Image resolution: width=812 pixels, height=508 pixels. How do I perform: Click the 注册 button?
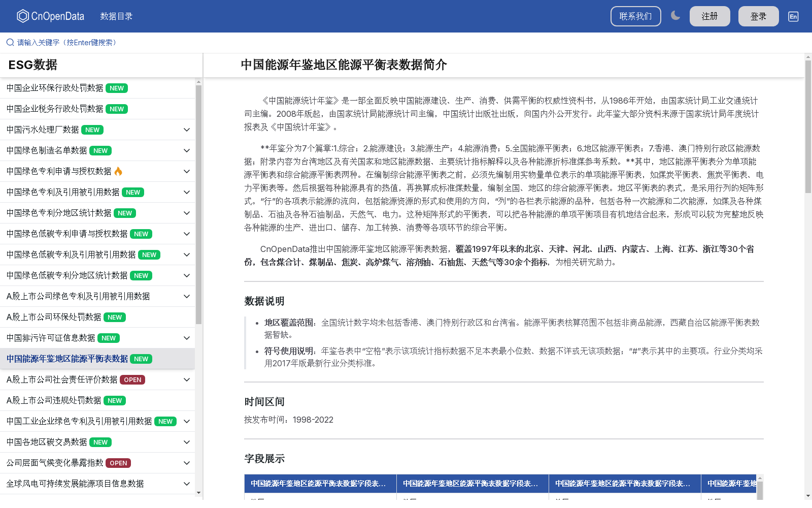click(709, 16)
